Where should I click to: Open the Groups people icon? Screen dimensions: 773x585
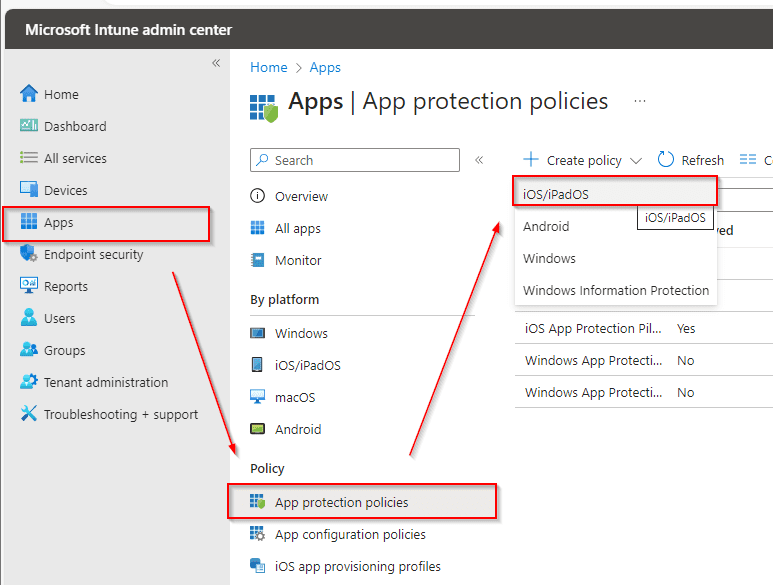pyautogui.click(x=29, y=350)
